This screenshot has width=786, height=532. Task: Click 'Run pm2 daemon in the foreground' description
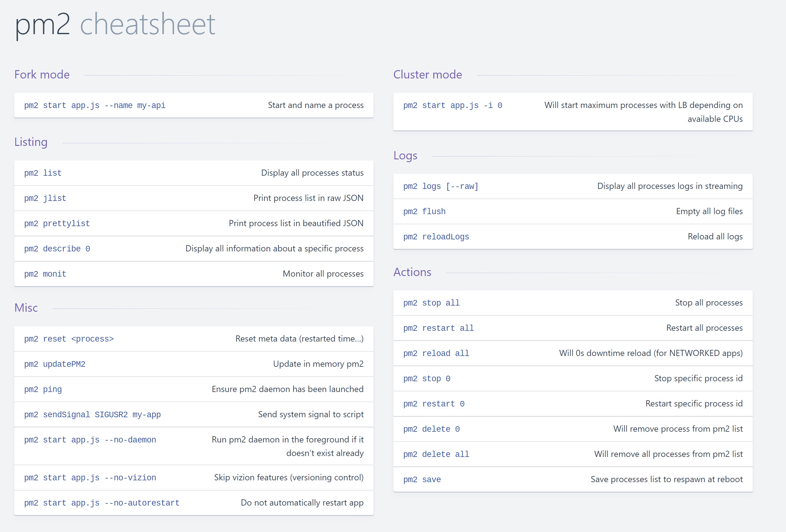tap(287, 446)
